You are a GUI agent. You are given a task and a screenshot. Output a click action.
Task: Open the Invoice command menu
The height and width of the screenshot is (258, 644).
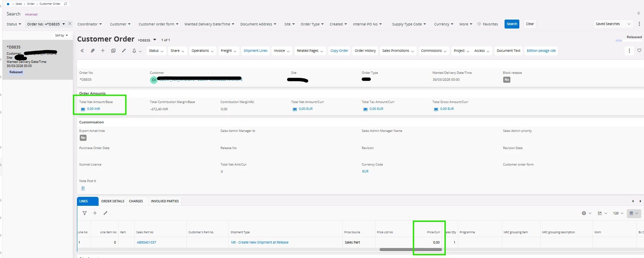tap(282, 51)
